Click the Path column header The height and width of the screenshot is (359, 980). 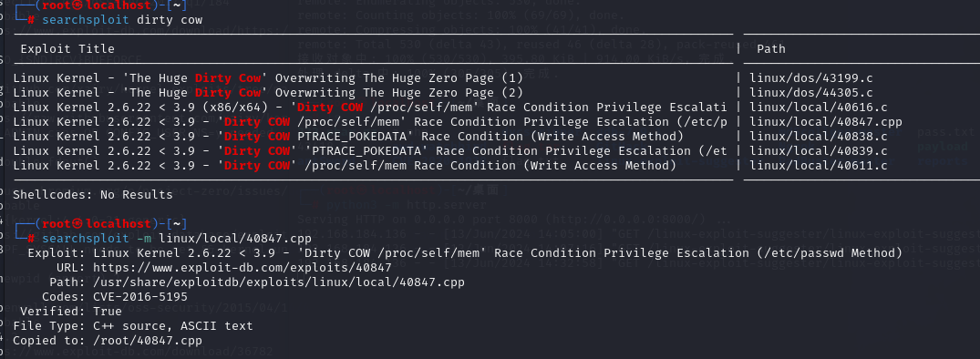pyautogui.click(x=771, y=48)
